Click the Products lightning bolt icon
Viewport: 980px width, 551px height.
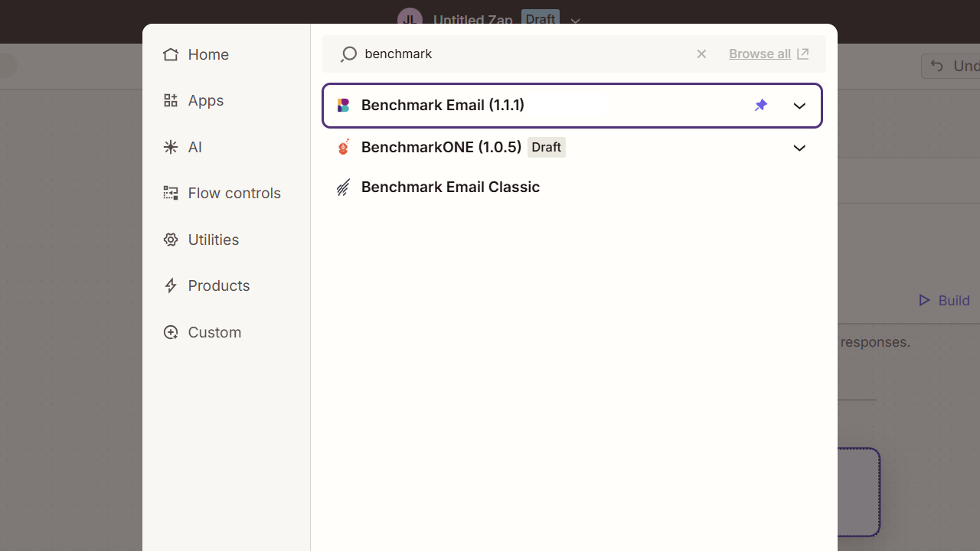[171, 285]
